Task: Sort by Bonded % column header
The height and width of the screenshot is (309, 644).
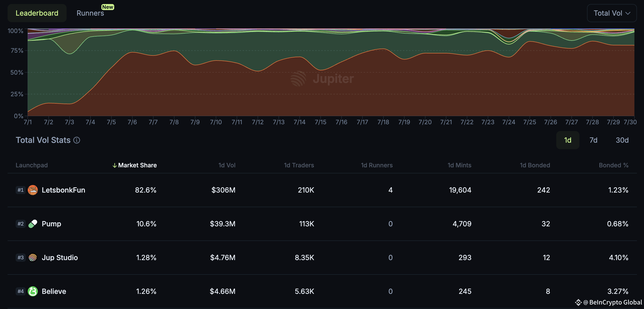Action: tap(613, 165)
